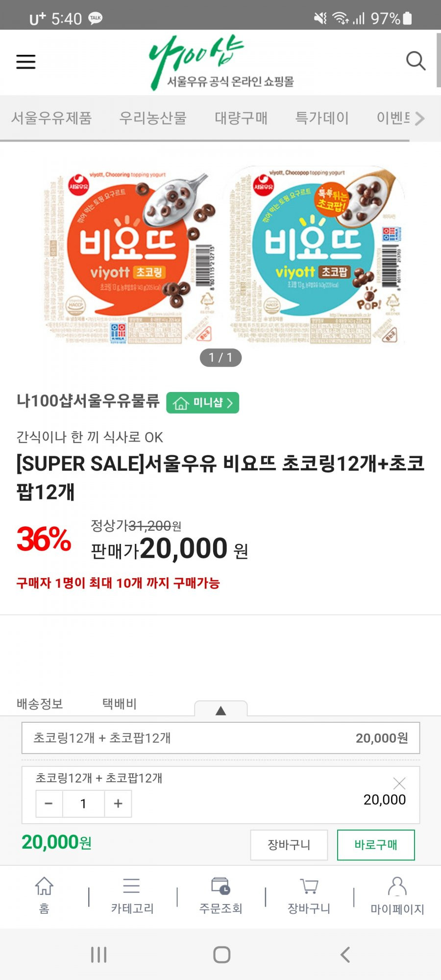This screenshot has height=980, width=441.
Task: Select the 특가데이 tab
Action: pyautogui.click(x=322, y=118)
